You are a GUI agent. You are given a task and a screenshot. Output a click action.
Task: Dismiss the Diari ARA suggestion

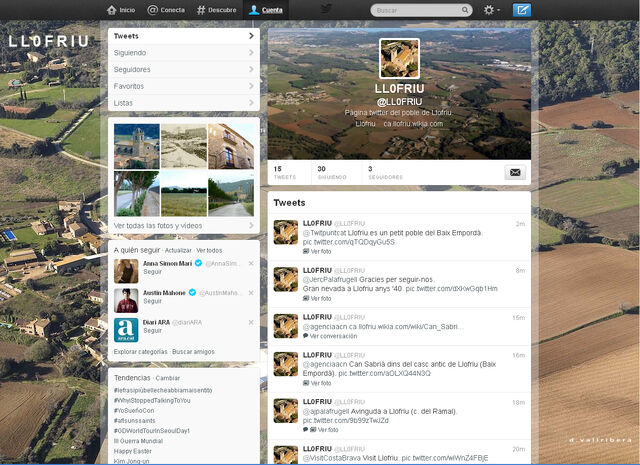pyautogui.click(x=251, y=322)
